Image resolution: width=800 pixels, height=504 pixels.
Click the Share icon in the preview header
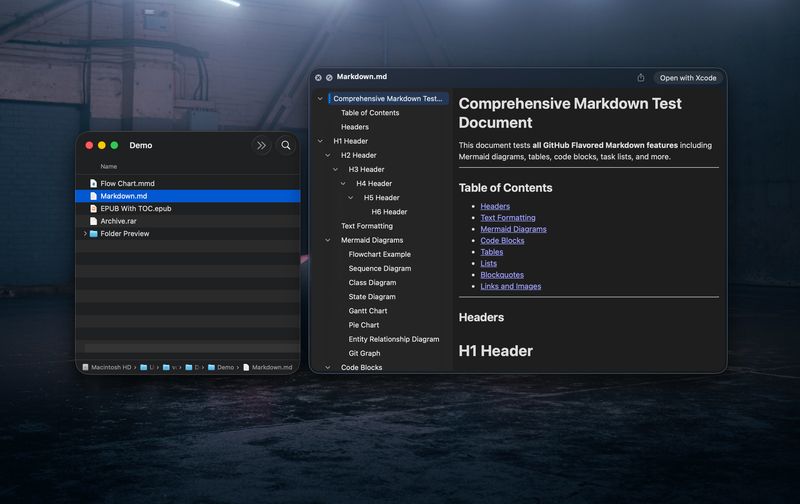click(641, 78)
